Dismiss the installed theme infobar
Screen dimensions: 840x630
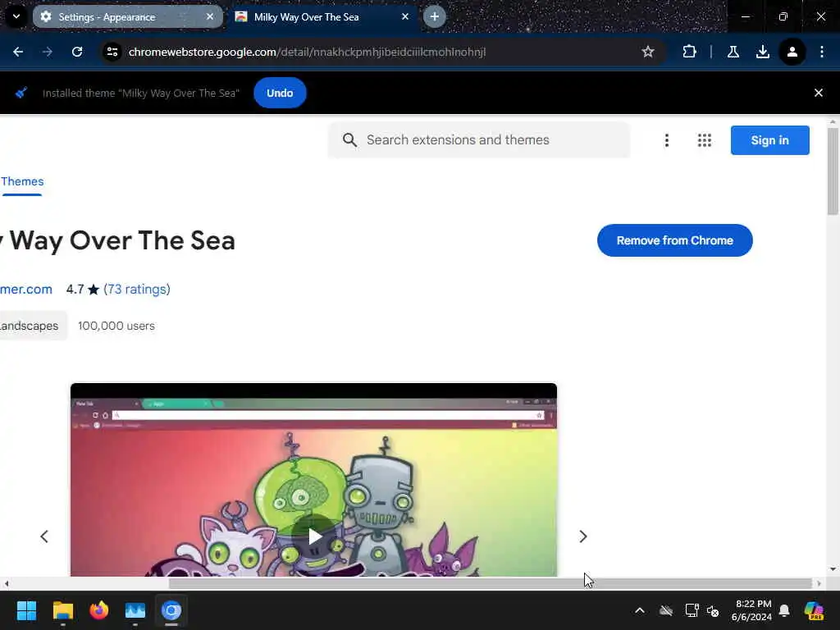[x=819, y=94]
